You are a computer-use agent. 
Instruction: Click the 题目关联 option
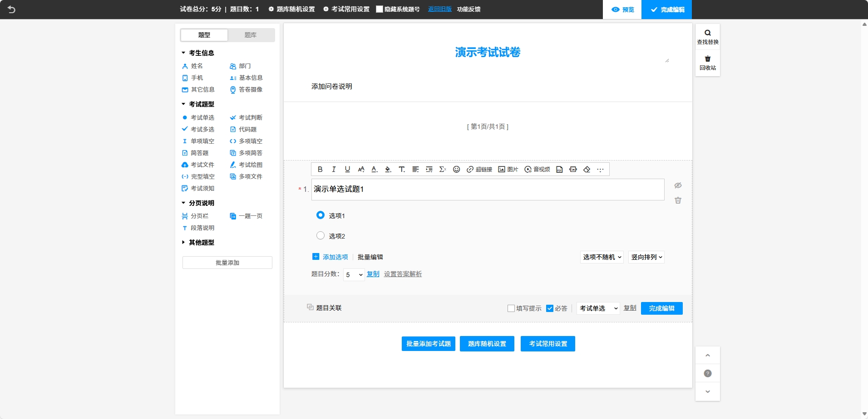[x=324, y=308]
